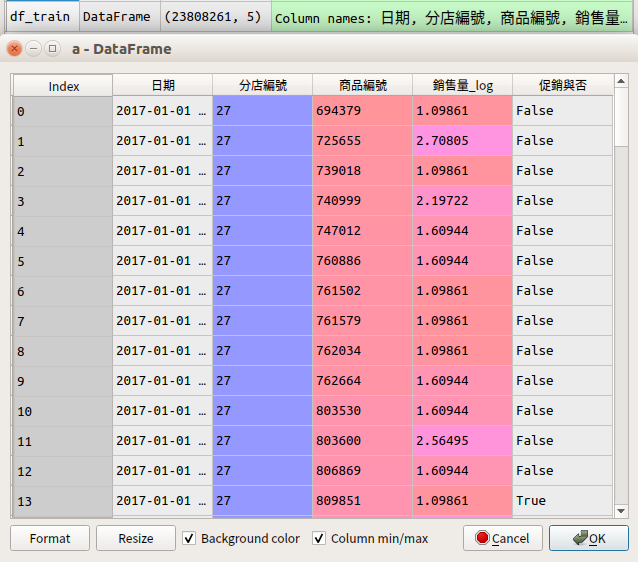638x562 pixels.
Task: Select the Index column header
Action: coord(63,85)
